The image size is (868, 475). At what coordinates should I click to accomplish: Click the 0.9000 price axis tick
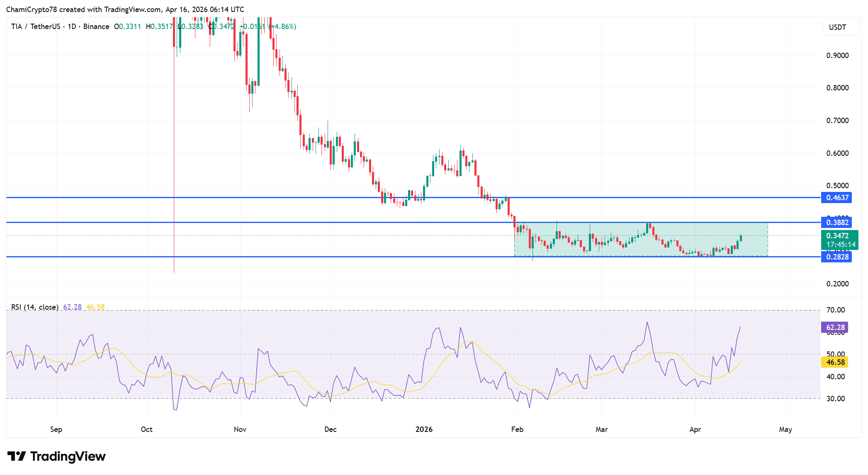(837, 56)
